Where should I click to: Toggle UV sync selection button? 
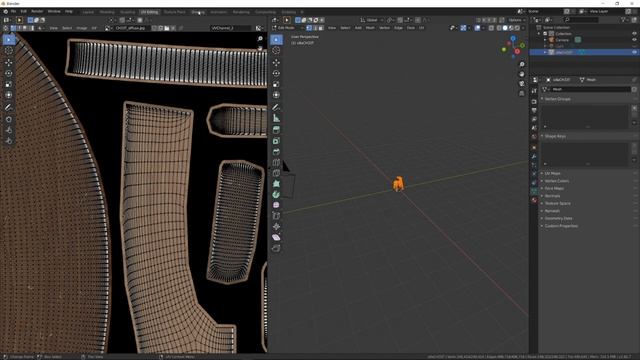[x=6, y=28]
